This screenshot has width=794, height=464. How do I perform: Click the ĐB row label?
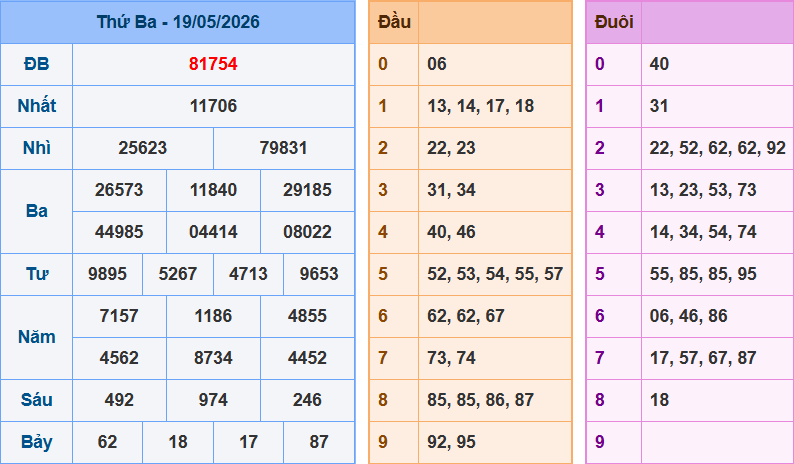[x=36, y=64]
